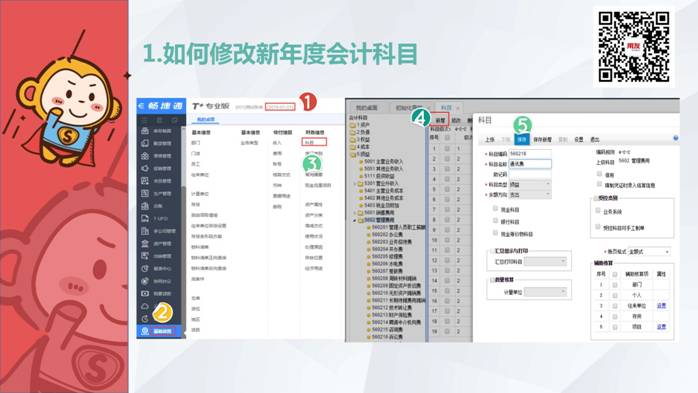
Task: Click the 基础设置 icon in the sidebar
Action: (145, 331)
